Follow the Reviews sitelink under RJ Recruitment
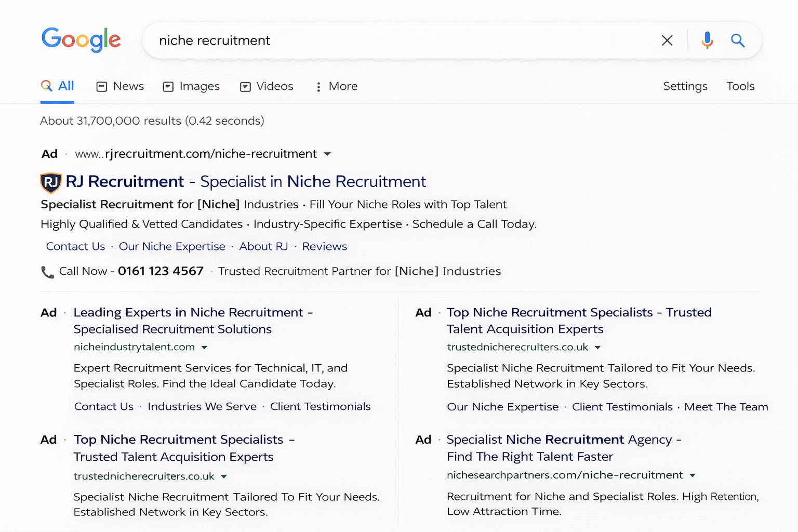The image size is (798, 532). pyautogui.click(x=324, y=247)
